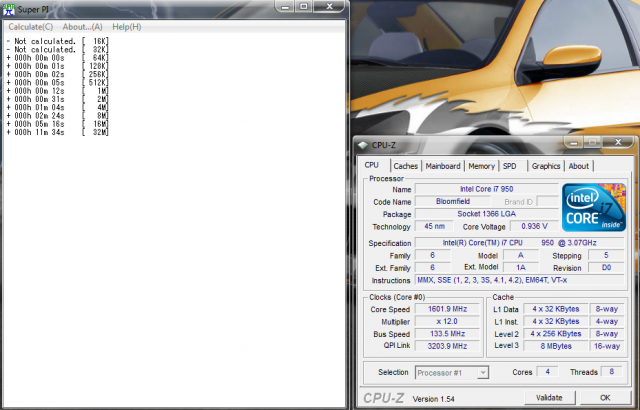Switch to the Graphics tab in CPU-Z
Image resolution: width=640 pixels, height=410 pixels.
[546, 166]
